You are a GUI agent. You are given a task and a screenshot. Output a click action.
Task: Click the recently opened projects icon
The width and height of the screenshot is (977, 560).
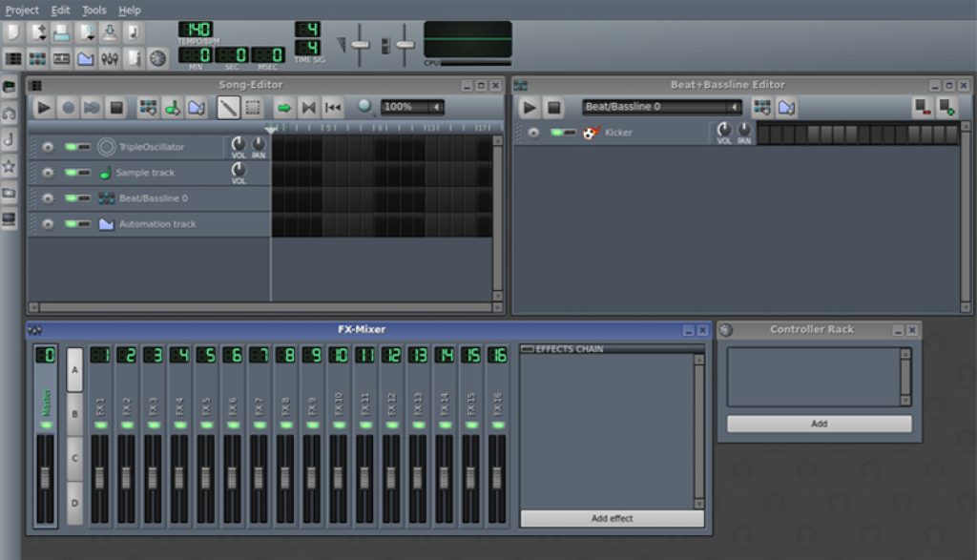[85, 32]
